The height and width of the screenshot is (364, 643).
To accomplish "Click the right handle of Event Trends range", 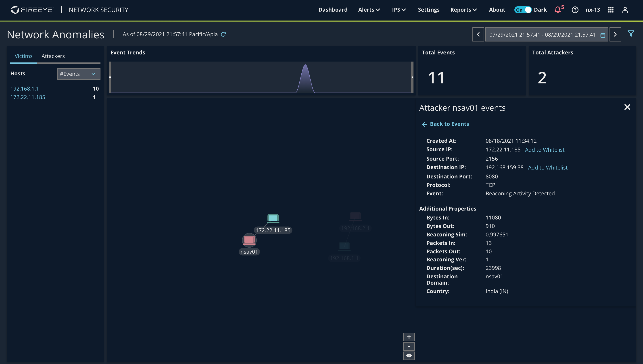I will pyautogui.click(x=412, y=77).
